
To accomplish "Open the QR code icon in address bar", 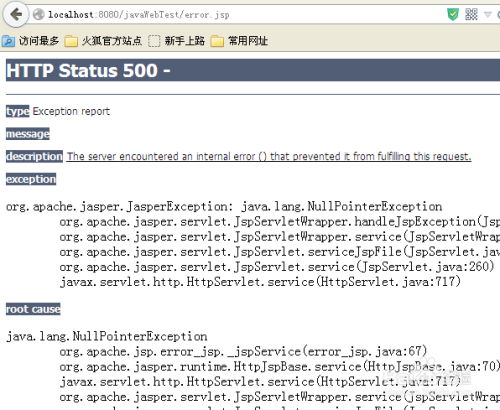I will click(471, 14).
